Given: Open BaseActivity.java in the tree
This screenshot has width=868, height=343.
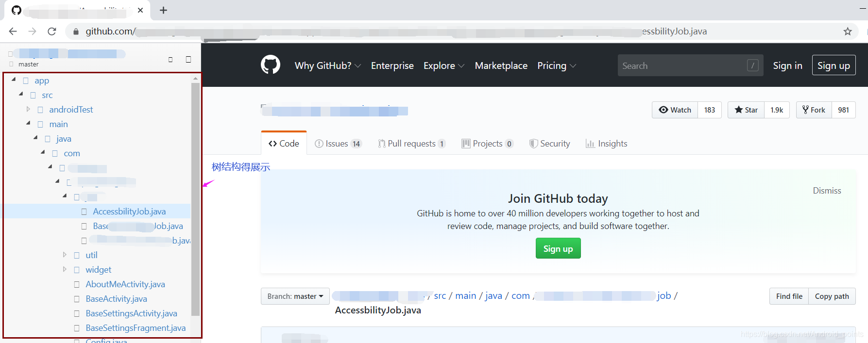Looking at the screenshot, I should click(x=116, y=299).
